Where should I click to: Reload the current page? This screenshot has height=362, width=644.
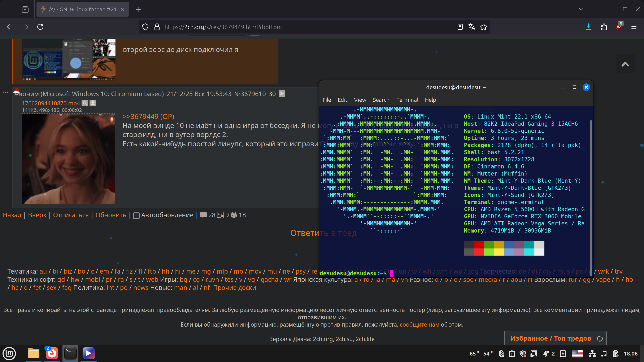click(x=40, y=27)
